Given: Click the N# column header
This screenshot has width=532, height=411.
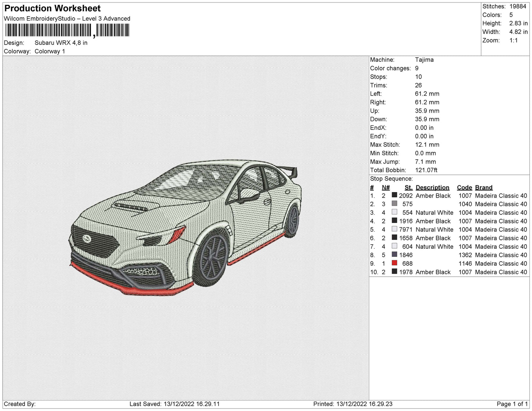Looking at the screenshot, I should click(385, 187).
